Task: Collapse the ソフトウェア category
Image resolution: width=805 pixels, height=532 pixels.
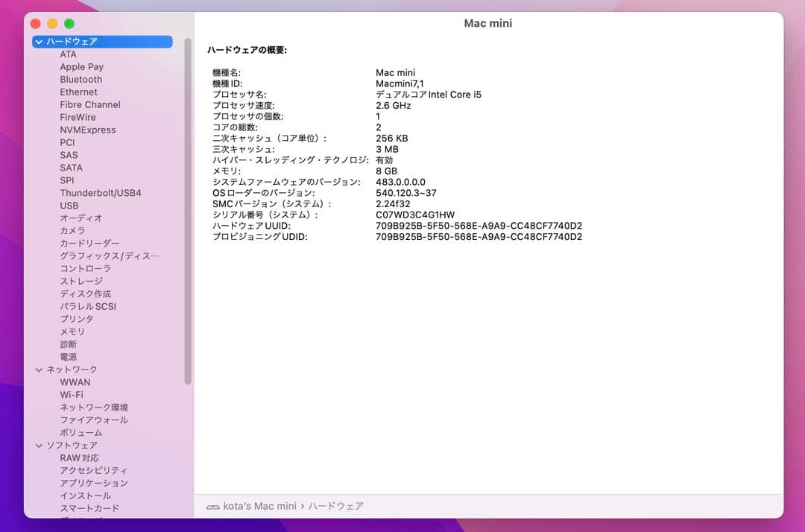Action: pos(38,445)
